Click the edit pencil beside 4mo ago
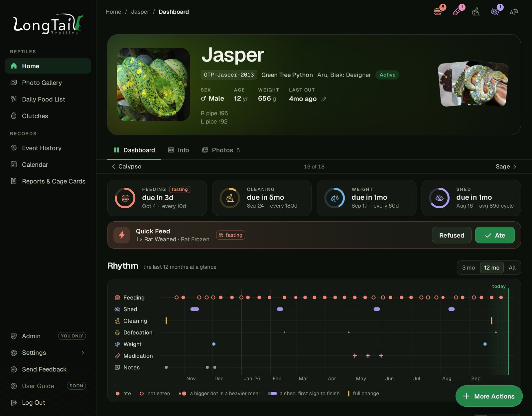Image resolution: width=532 pixels, height=416 pixels. (x=324, y=99)
